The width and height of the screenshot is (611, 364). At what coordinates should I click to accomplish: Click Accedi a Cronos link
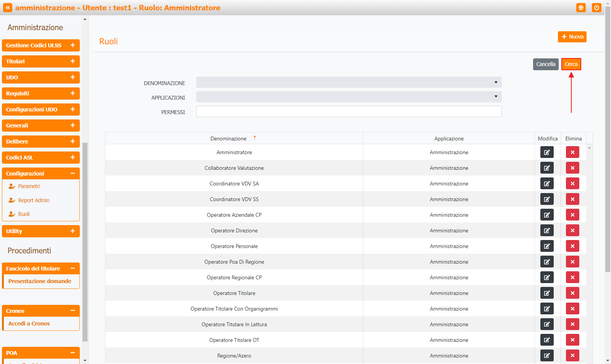[x=29, y=324]
